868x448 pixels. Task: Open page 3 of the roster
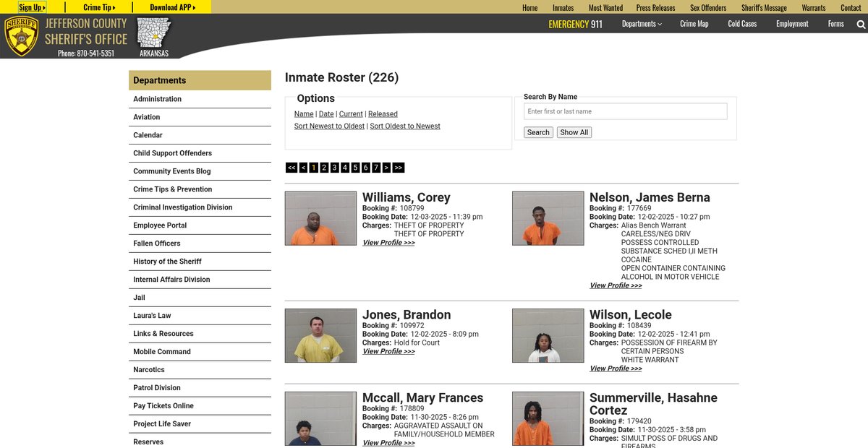334,168
